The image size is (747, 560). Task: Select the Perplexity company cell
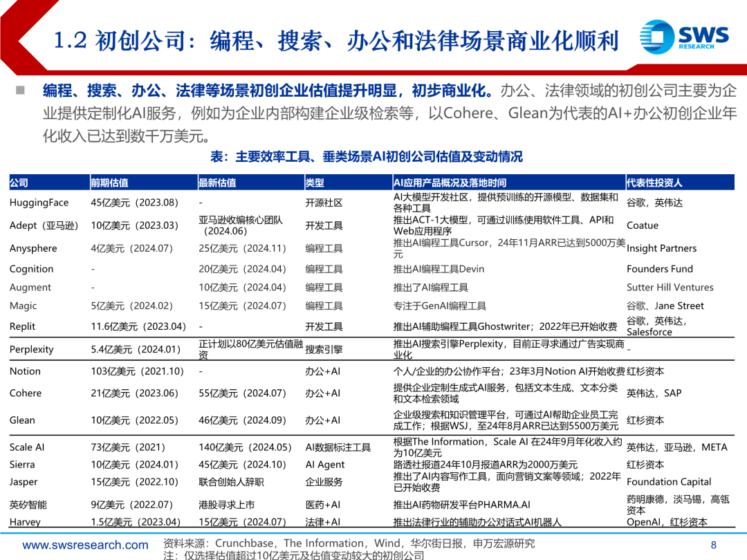31,350
